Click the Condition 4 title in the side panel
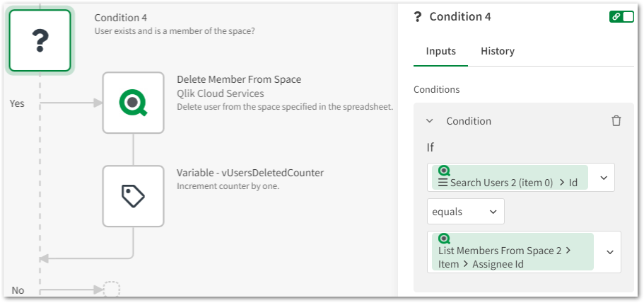644x303 pixels. point(460,17)
